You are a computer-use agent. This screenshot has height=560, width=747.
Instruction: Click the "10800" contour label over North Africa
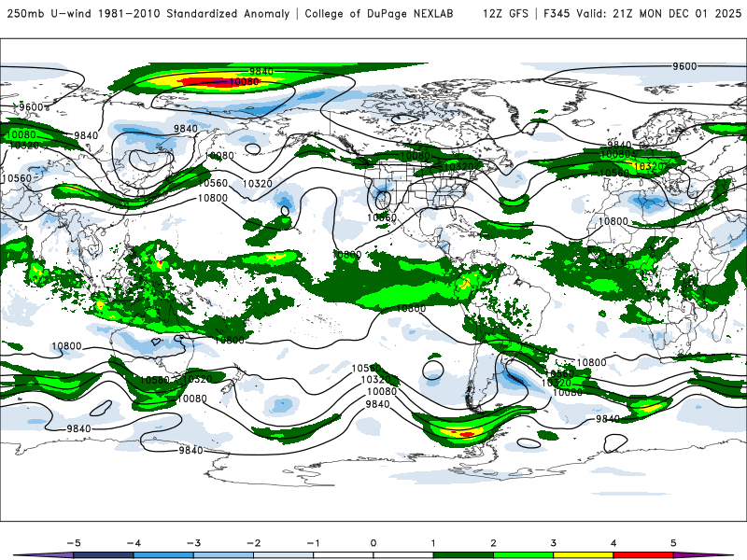tap(613, 221)
